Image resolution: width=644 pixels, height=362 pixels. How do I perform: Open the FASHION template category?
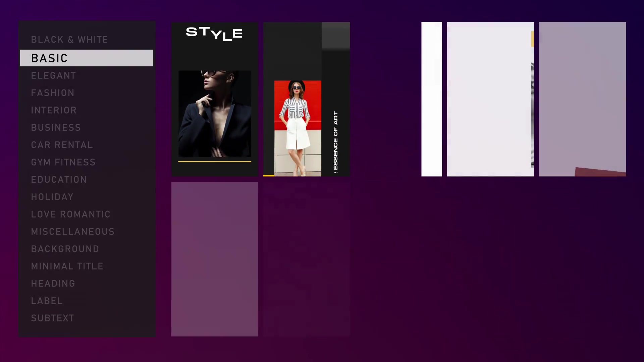coord(52,93)
